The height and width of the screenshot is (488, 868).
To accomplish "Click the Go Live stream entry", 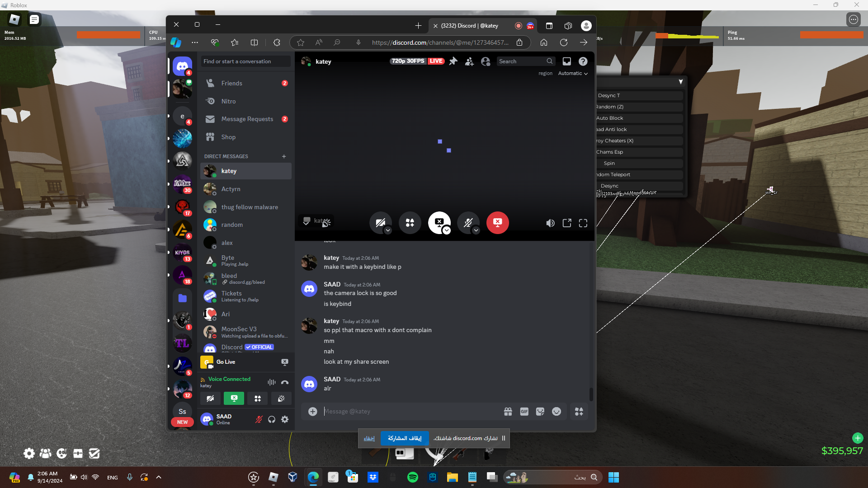I will [x=246, y=362].
